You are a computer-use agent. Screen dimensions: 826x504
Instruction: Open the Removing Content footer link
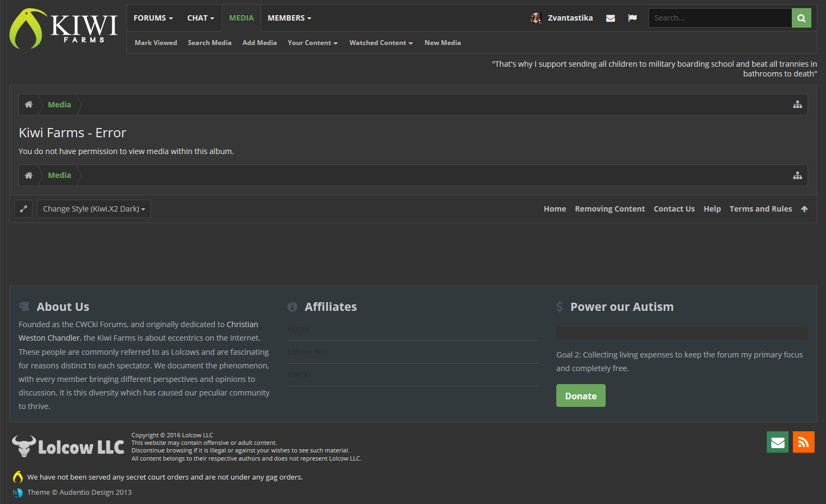[610, 209]
